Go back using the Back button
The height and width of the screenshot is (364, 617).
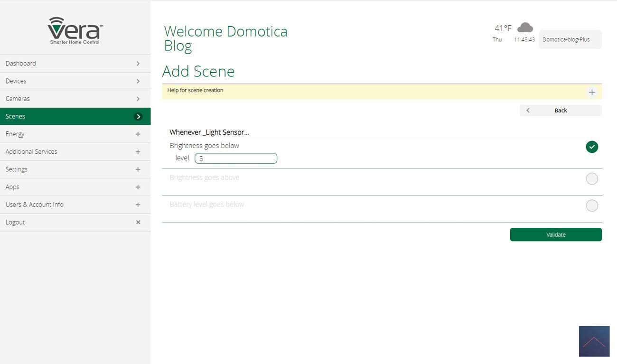[560, 110]
